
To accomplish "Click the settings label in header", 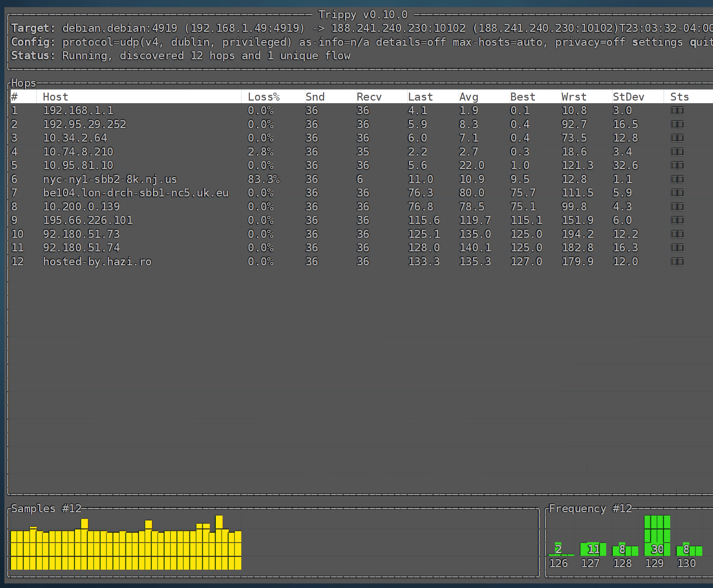I will [x=657, y=42].
